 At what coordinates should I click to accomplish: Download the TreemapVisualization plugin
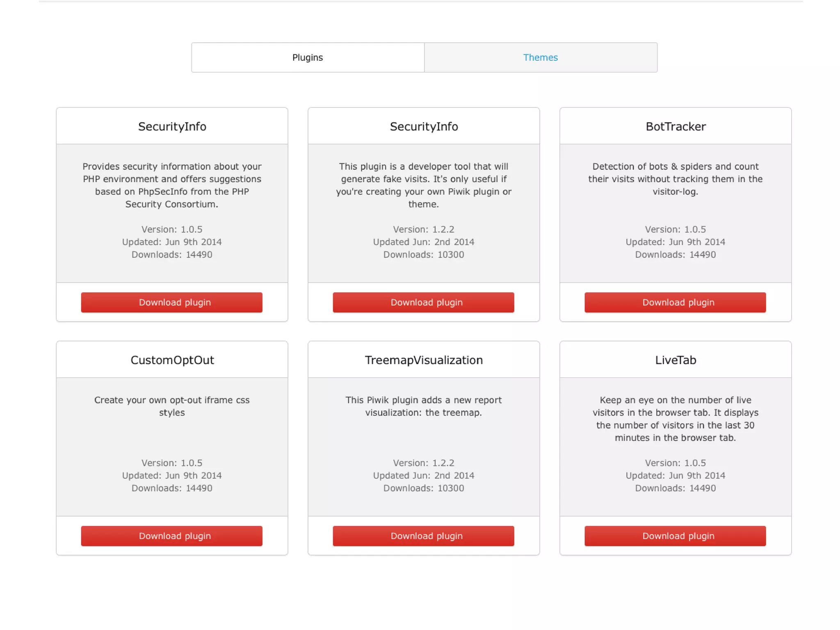point(423,536)
